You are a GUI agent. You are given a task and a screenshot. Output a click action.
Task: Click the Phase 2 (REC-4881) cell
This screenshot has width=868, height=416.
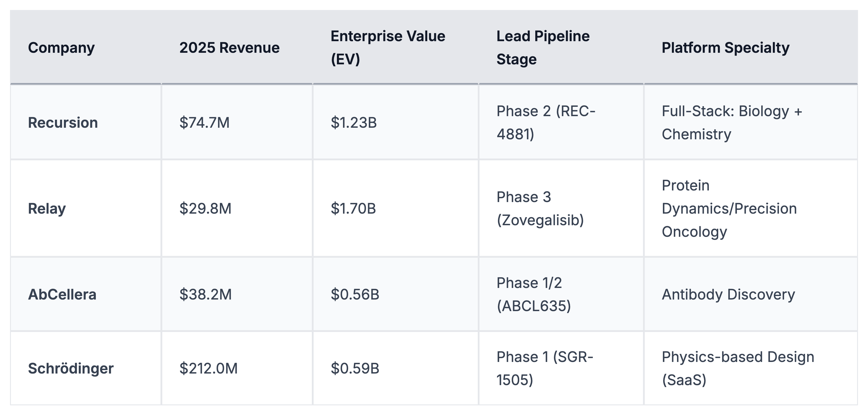coord(546,122)
